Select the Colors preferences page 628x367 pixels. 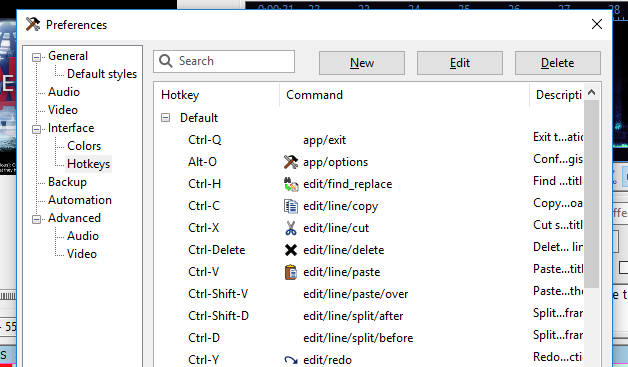[x=84, y=146]
